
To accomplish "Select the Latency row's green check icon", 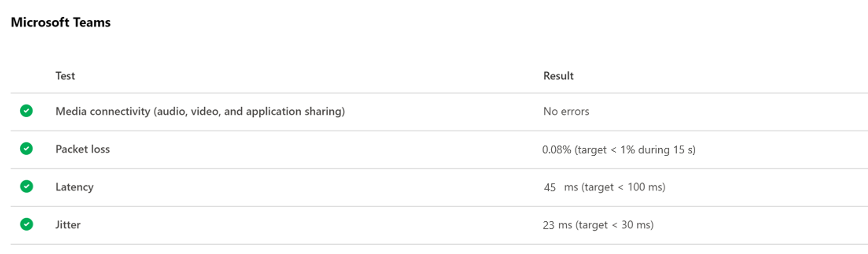I will click(x=26, y=186).
